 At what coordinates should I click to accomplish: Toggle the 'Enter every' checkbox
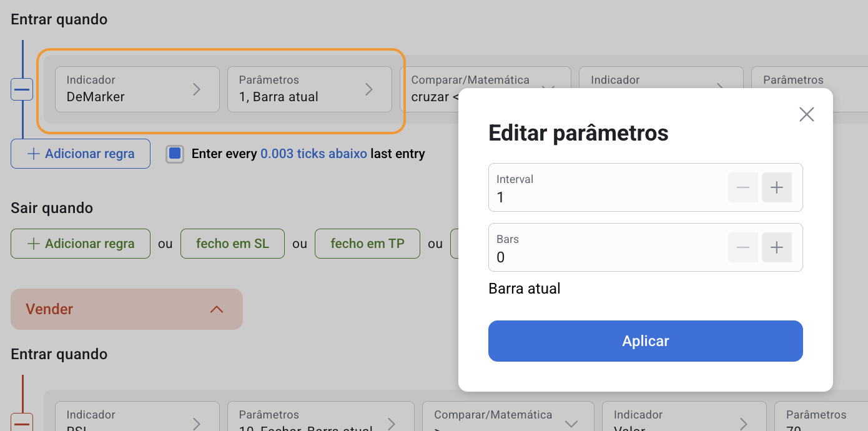coord(175,154)
